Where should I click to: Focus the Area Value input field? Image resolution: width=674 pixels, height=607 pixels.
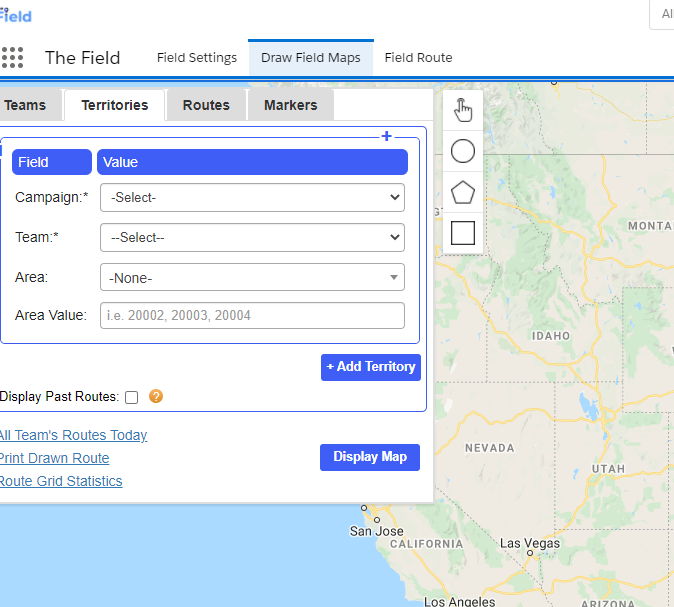[252, 316]
